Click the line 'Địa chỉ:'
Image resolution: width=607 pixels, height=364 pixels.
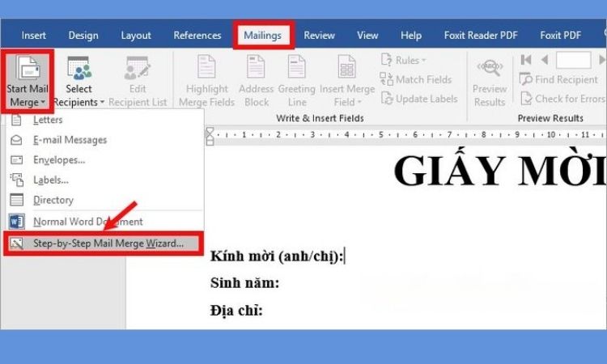(236, 310)
